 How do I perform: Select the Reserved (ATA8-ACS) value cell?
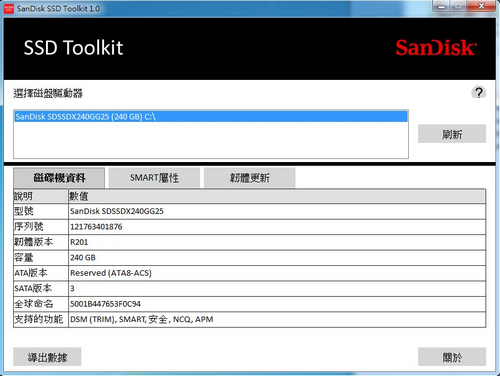coord(277,273)
